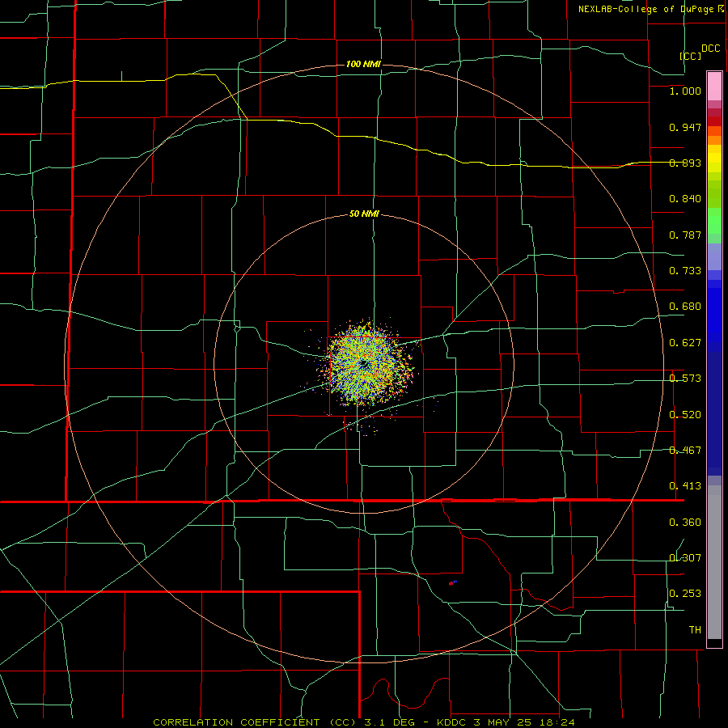Viewport: 728px width, 728px height.
Task: Click the 0.947 scale value
Action: coord(685,127)
